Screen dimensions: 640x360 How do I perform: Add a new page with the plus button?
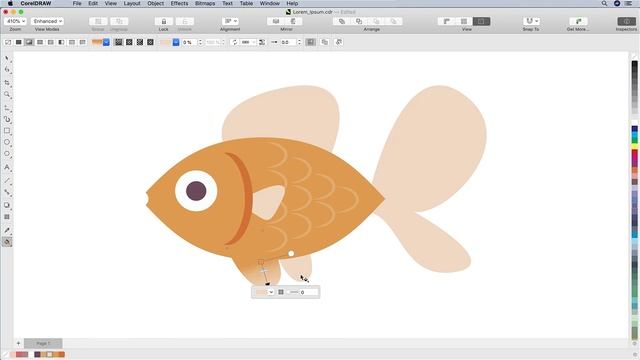(x=18, y=343)
